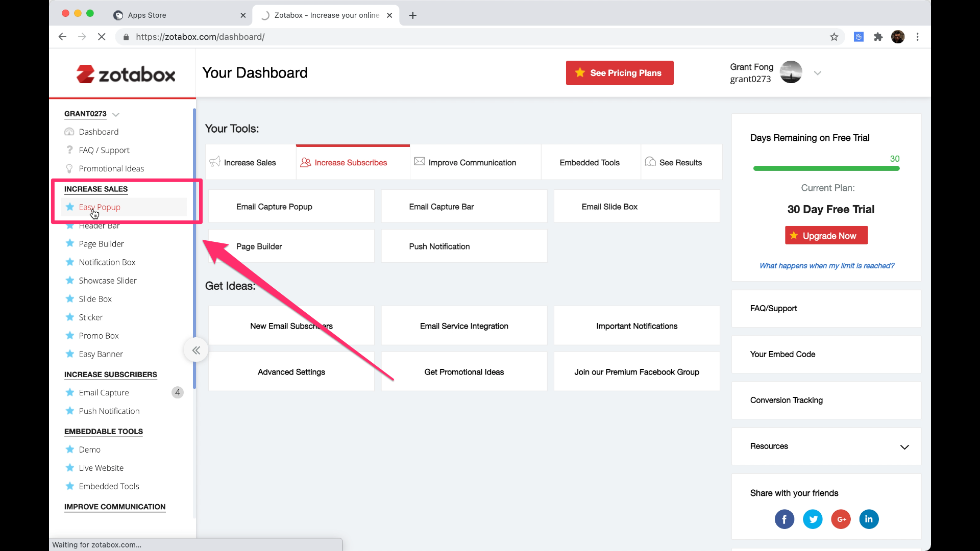Collapse the sidebar with double-chevron button
This screenshot has height=551, width=980.
pos(196,350)
